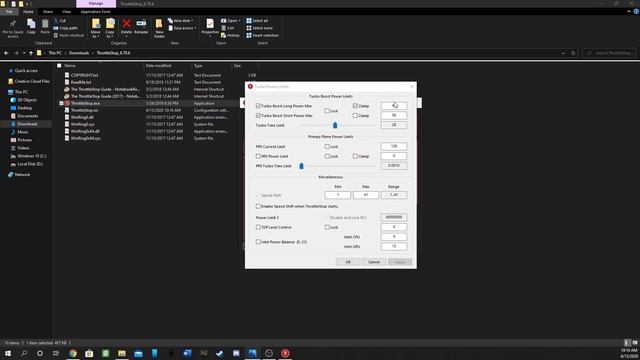Open recent locations dropdown arrow

[24, 53]
